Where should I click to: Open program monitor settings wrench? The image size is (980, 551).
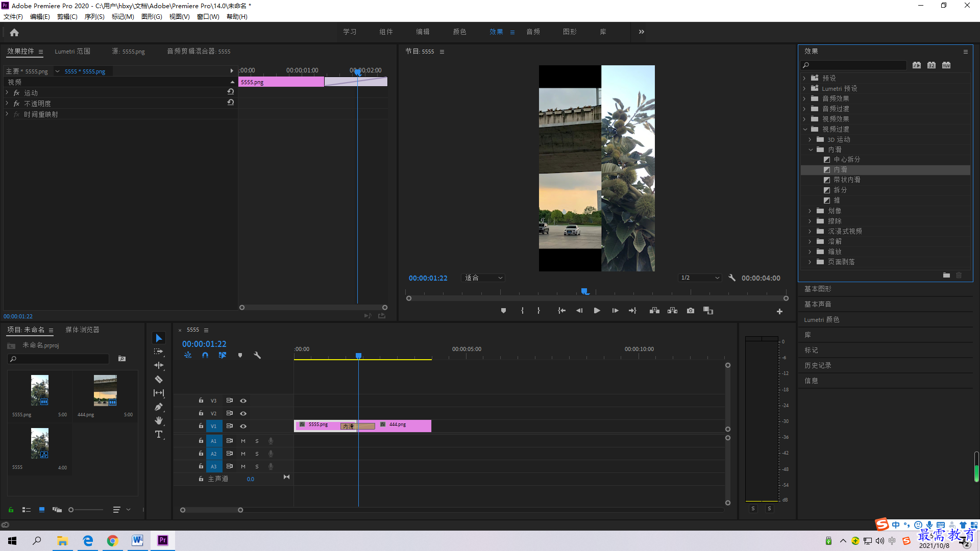pyautogui.click(x=732, y=278)
